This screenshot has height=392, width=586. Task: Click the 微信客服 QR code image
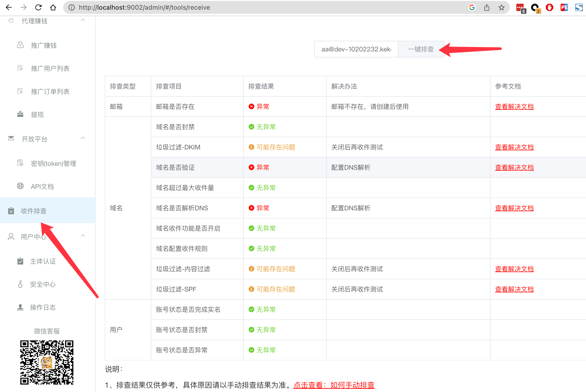[47, 362]
